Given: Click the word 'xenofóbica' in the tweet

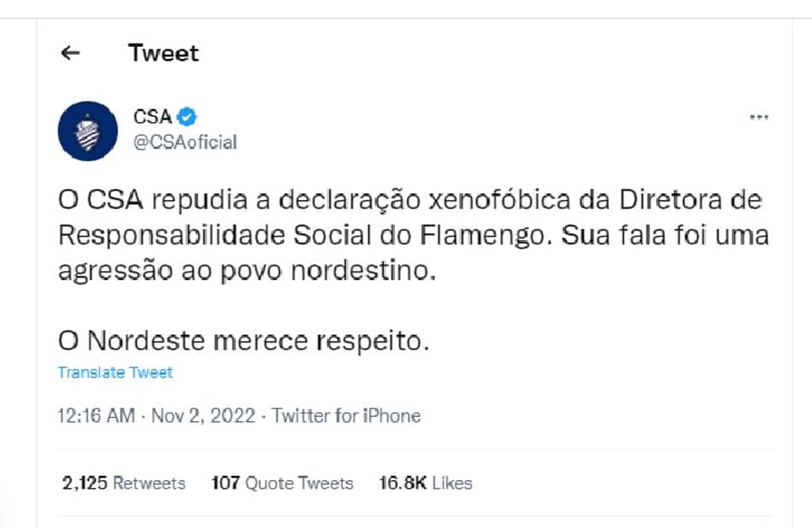Looking at the screenshot, I should pyautogui.click(x=499, y=200).
